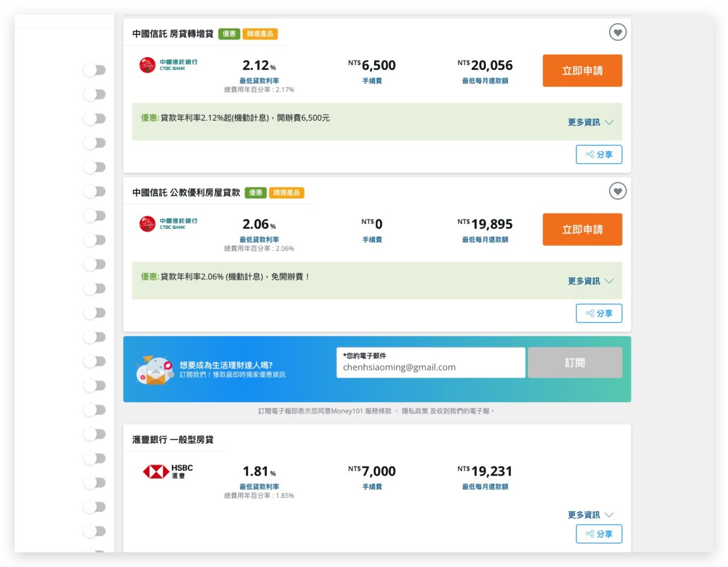This screenshot has height=567, width=728.
Task: Click 總費用年百分率 : 1.85% text
Action: (259, 495)
